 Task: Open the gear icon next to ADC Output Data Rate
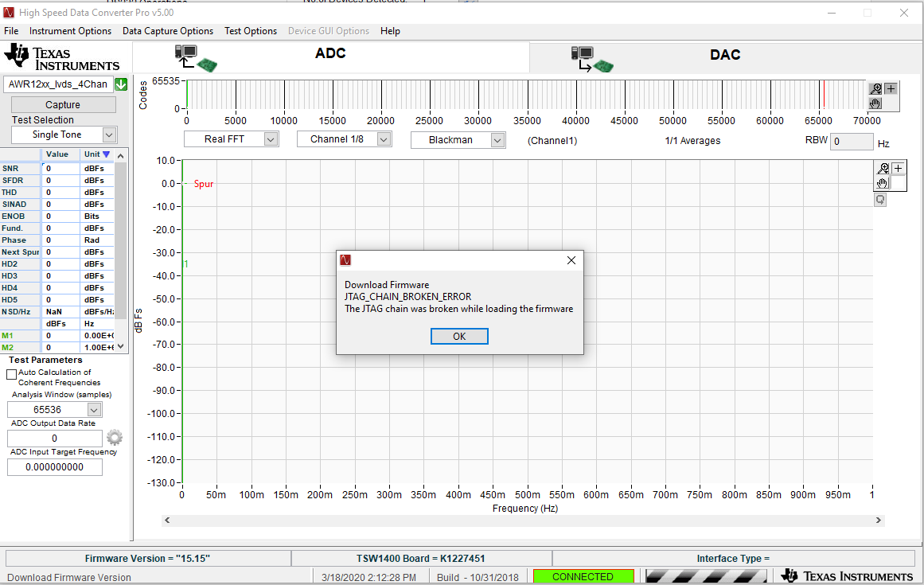[114, 437]
